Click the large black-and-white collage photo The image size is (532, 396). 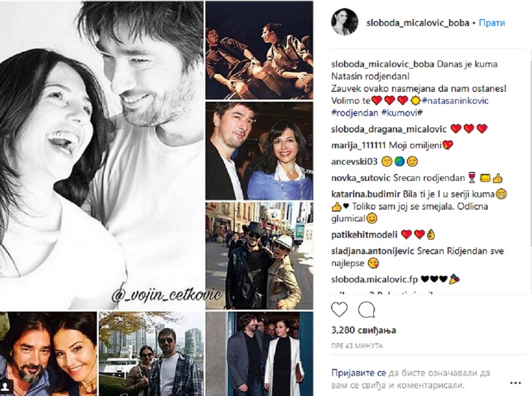(102, 155)
